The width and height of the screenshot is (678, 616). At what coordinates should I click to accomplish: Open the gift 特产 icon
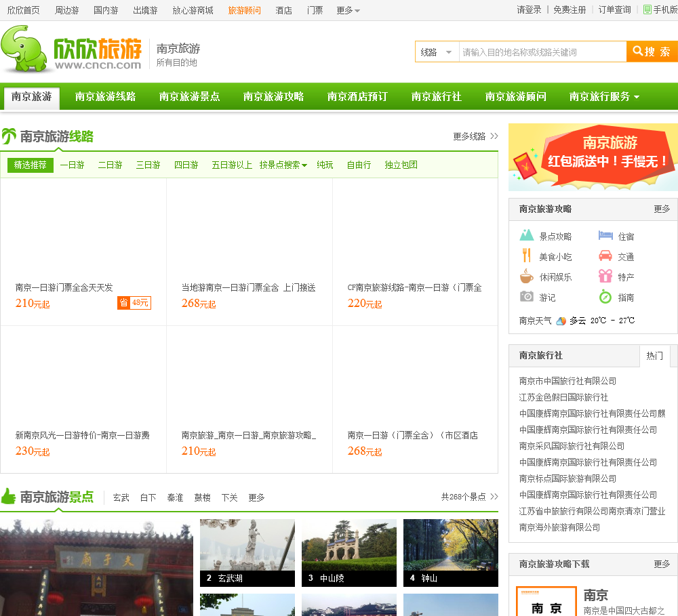click(605, 276)
